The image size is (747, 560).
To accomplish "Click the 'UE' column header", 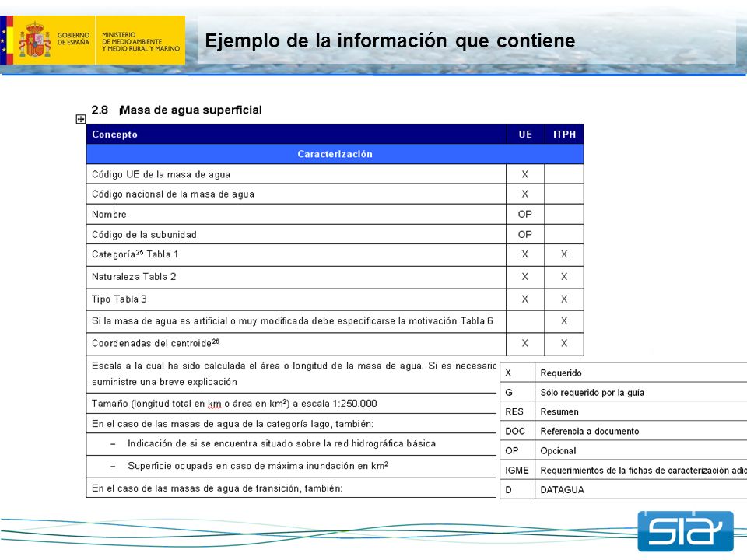I will 525,135.
